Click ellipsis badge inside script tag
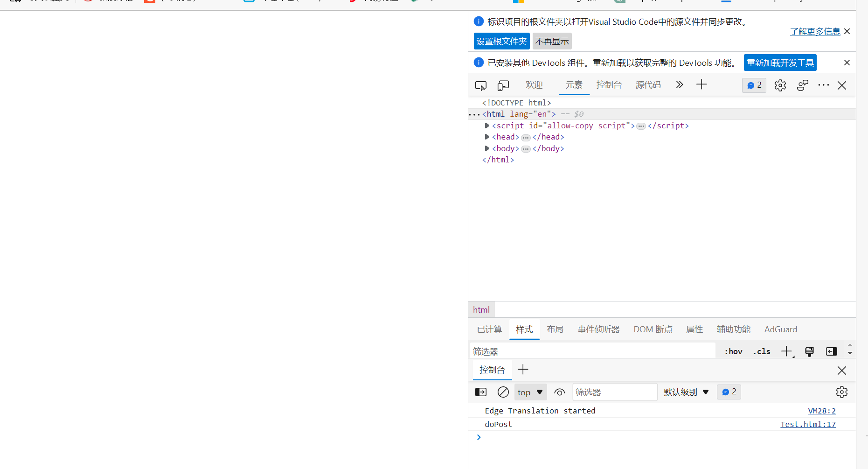Viewport: 868px width, 469px height. coord(641,126)
